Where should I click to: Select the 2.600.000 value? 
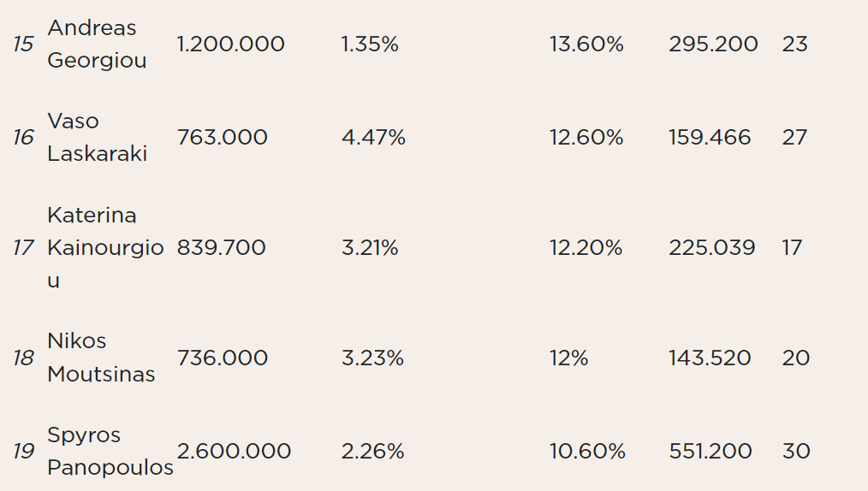tap(234, 451)
